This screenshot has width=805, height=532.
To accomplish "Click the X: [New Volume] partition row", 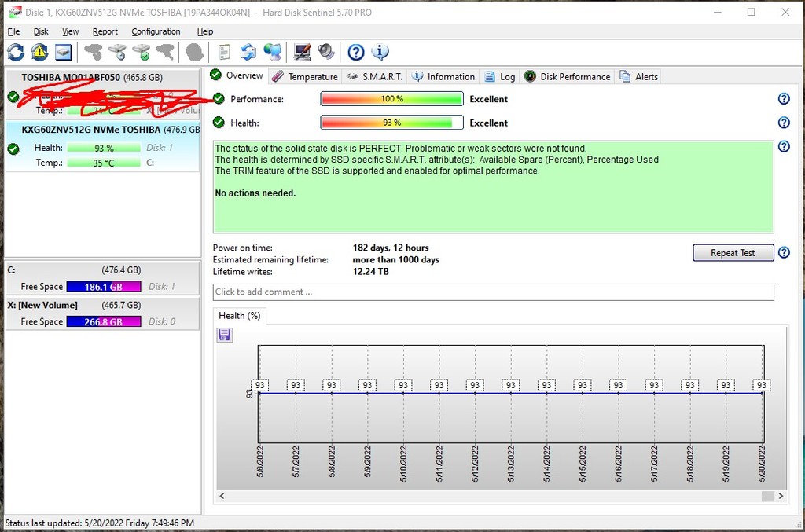I will (x=102, y=314).
